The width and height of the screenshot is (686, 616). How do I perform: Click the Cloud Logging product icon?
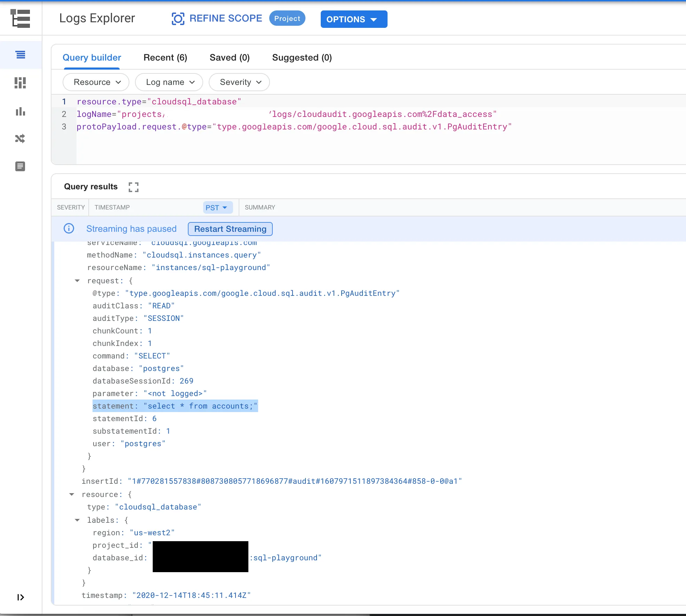[20, 18]
